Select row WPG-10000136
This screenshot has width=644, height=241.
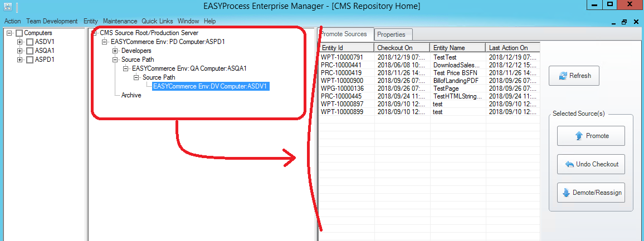[x=429, y=88]
